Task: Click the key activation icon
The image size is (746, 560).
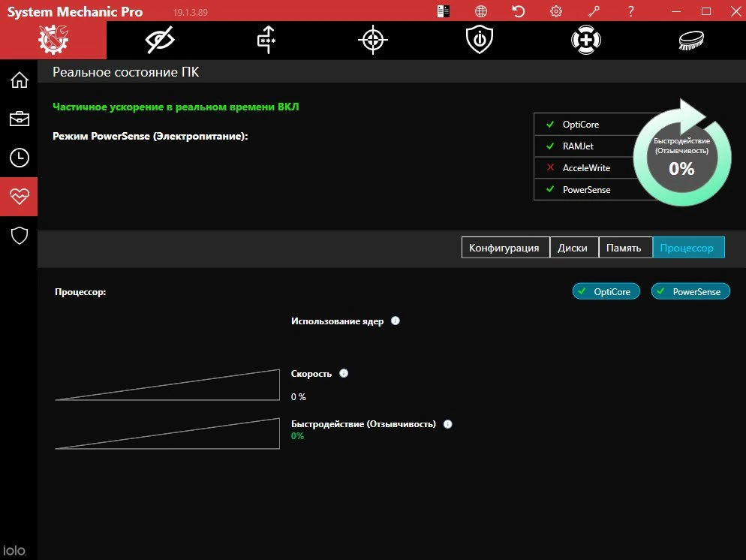Action: [594, 11]
